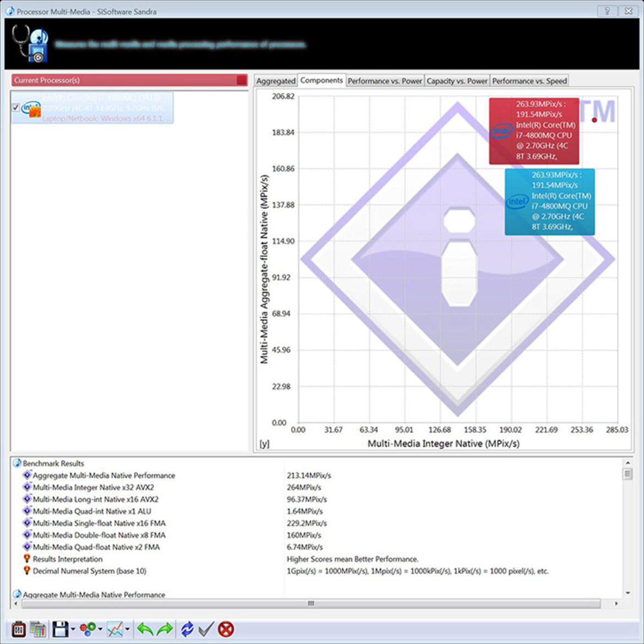Click the calculator-style icon in the bottom toolbar
Viewport: 644px width, 644px height.
(19, 629)
